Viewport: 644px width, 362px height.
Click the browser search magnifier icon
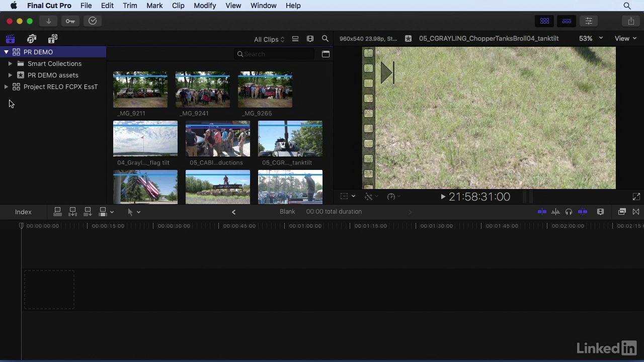(325, 39)
